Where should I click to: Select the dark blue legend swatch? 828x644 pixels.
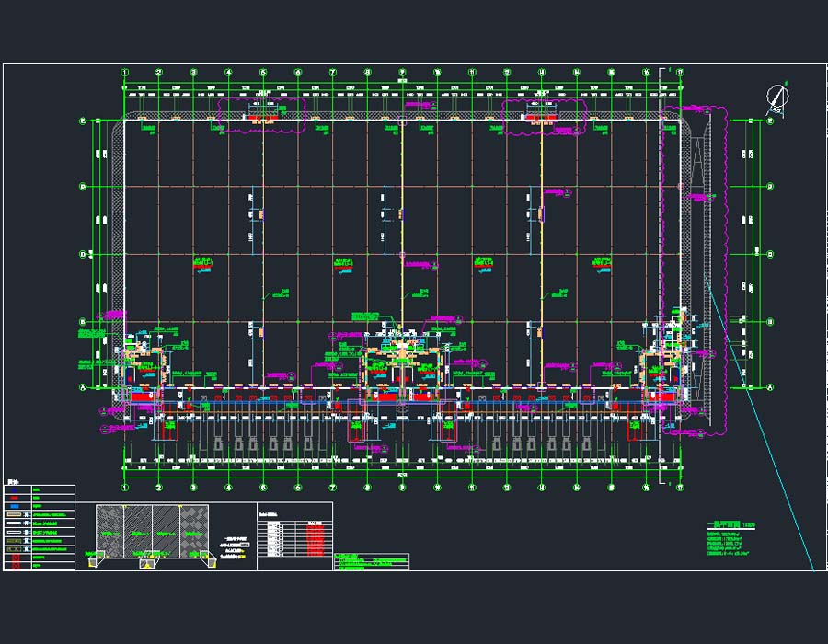point(15,489)
